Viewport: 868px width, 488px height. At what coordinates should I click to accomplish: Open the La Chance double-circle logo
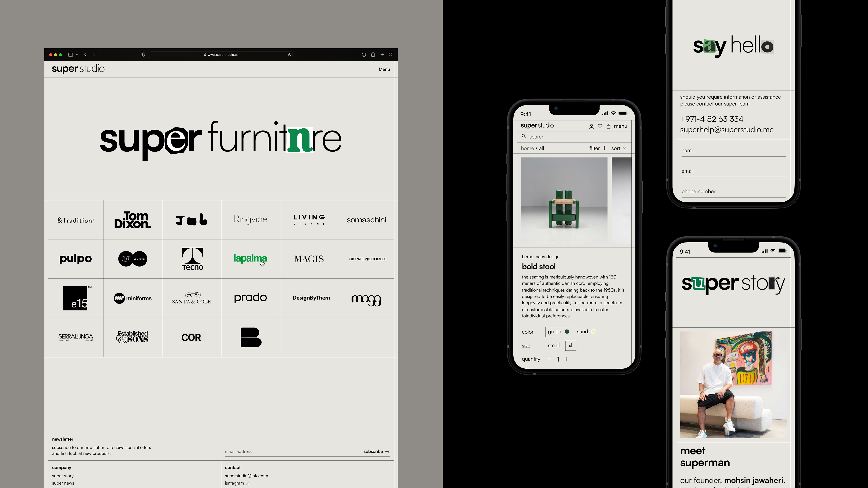tap(133, 259)
